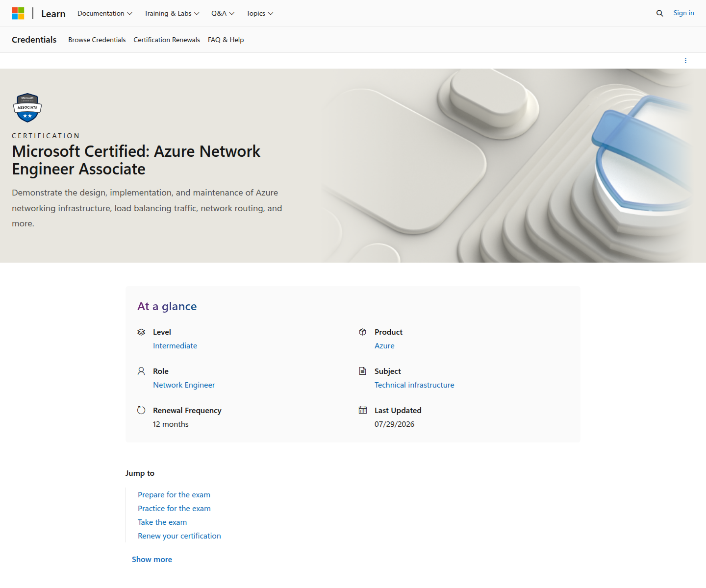706x588 pixels.
Task: Click the Credentials section title
Action: tap(34, 40)
